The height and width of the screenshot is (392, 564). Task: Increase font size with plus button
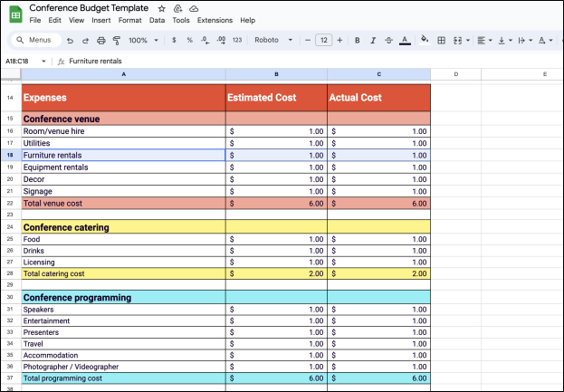coord(340,40)
